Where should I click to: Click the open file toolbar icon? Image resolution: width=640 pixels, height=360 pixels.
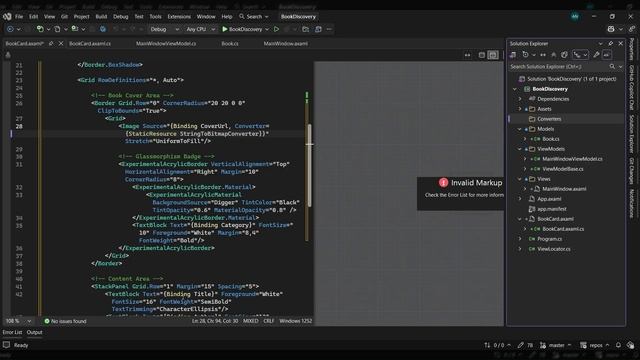pos(57,29)
